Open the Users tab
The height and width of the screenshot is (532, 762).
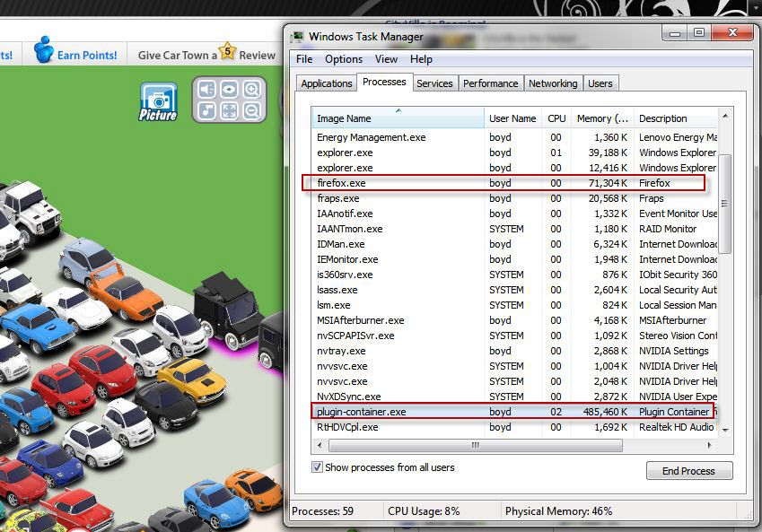[600, 83]
